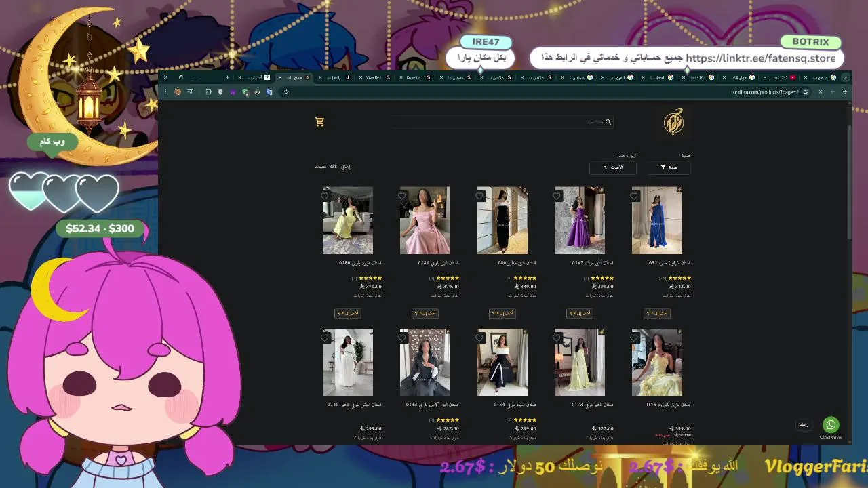This screenshot has height=488, width=868.
Task: Click price 399.00 of dress 0147
Action: point(604,287)
